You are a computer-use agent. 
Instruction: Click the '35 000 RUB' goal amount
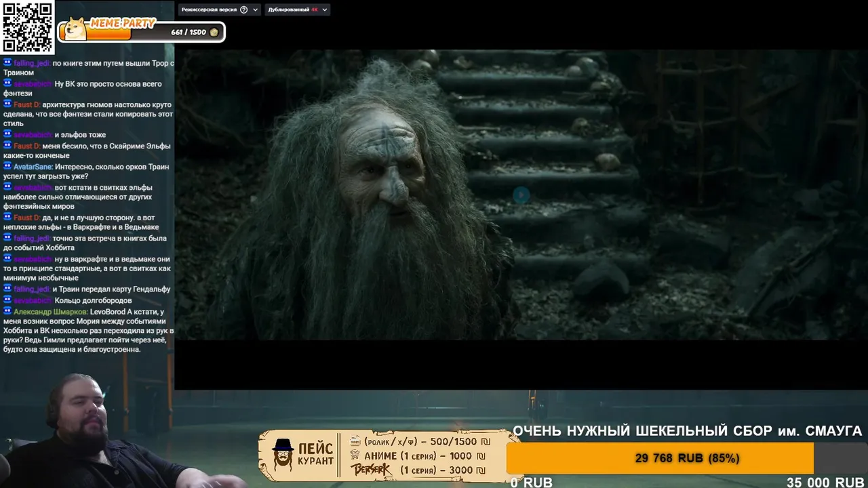click(x=825, y=483)
